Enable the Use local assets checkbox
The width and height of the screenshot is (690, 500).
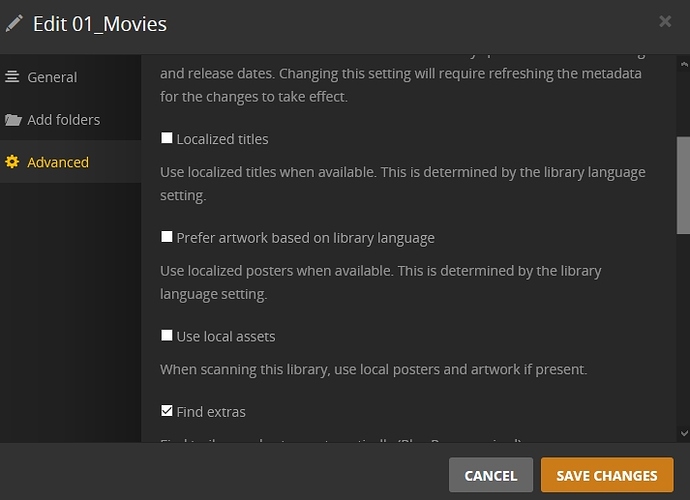coord(167,335)
